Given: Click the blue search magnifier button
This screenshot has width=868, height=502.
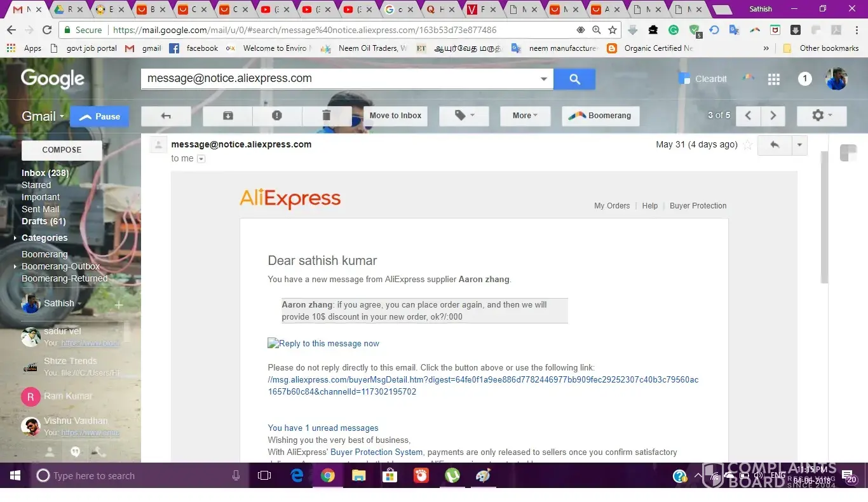Looking at the screenshot, I should click(574, 79).
